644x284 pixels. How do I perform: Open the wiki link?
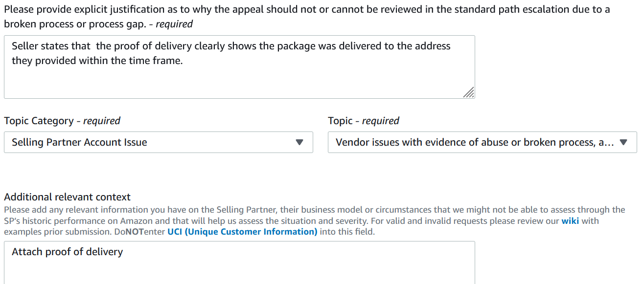[x=570, y=221]
